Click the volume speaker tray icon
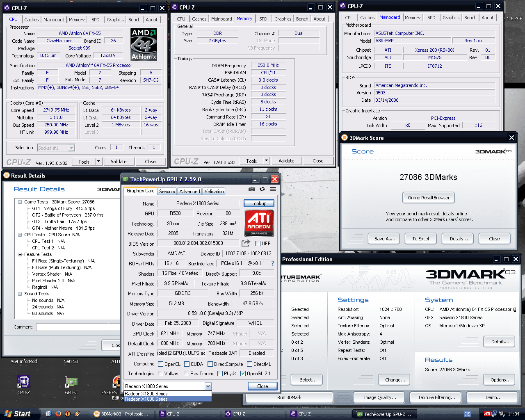 click(x=502, y=414)
